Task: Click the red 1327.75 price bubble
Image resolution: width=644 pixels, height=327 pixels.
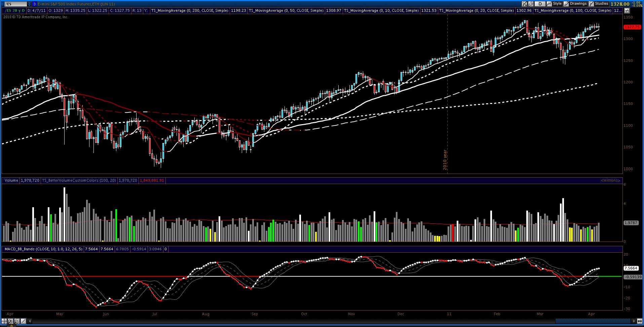Action: coord(632,27)
